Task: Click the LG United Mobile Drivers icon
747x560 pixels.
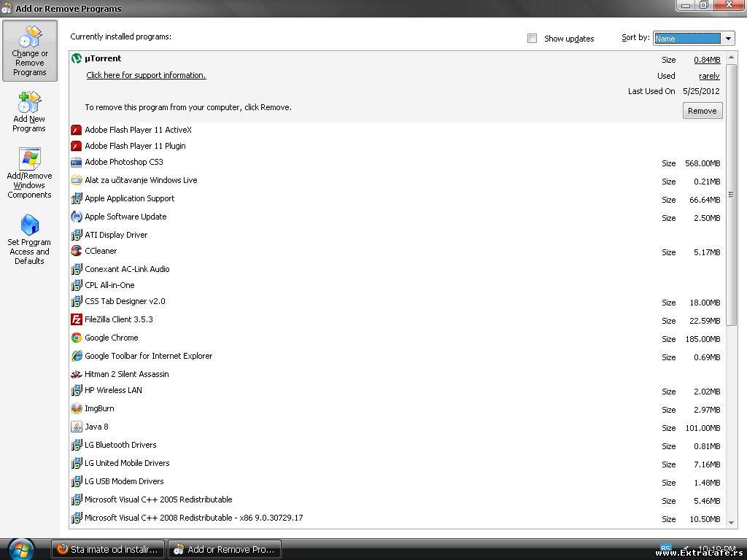Action: tap(76, 463)
